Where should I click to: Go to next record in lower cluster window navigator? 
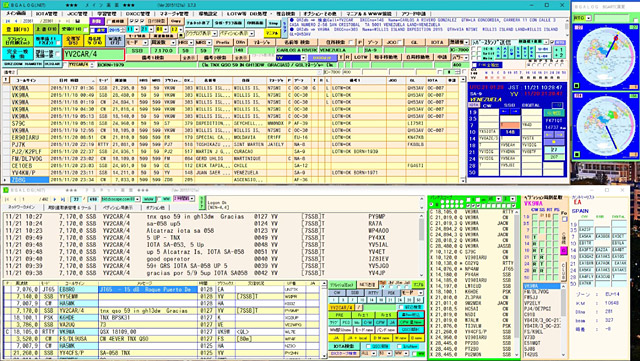55,200
